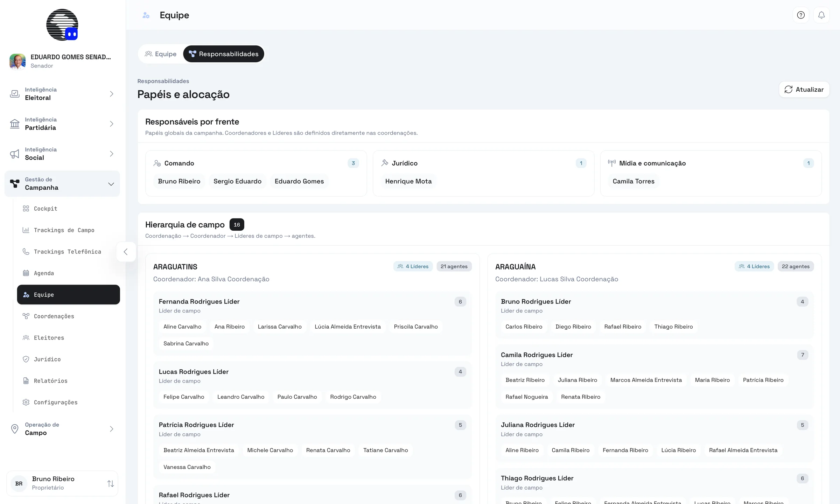
Task: Select the Responsabilidades tab
Action: tap(224, 54)
